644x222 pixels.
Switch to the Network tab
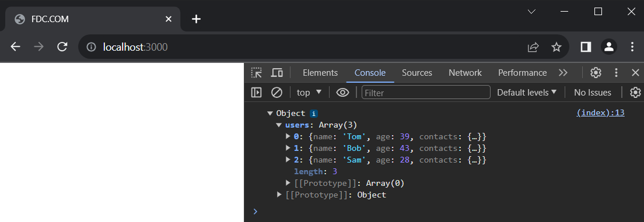coord(465,73)
